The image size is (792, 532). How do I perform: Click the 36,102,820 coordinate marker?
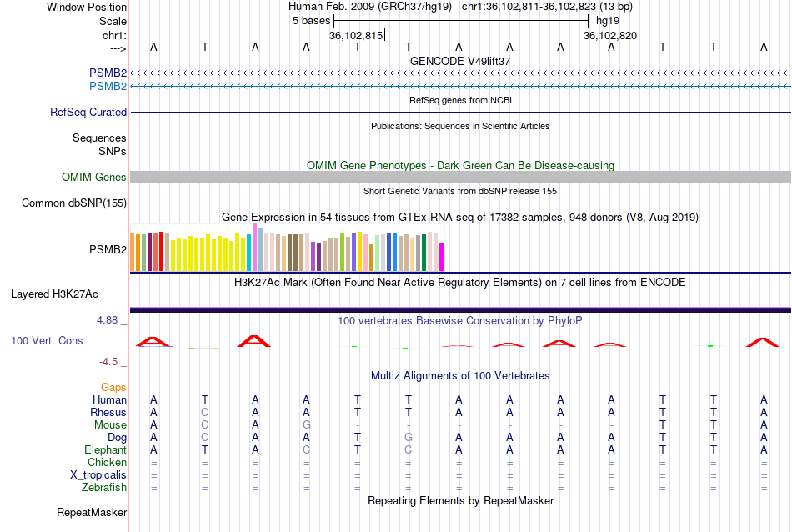610,35
